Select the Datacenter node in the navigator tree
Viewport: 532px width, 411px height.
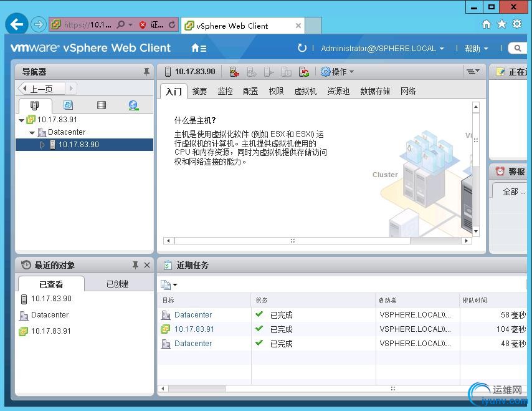pyautogui.click(x=67, y=132)
